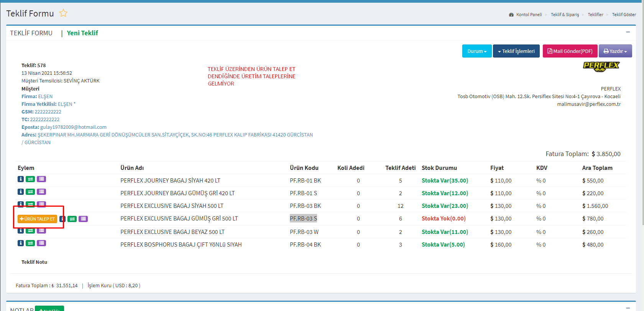
Task: Open the Yazdır print dropdown
Action: (615, 51)
